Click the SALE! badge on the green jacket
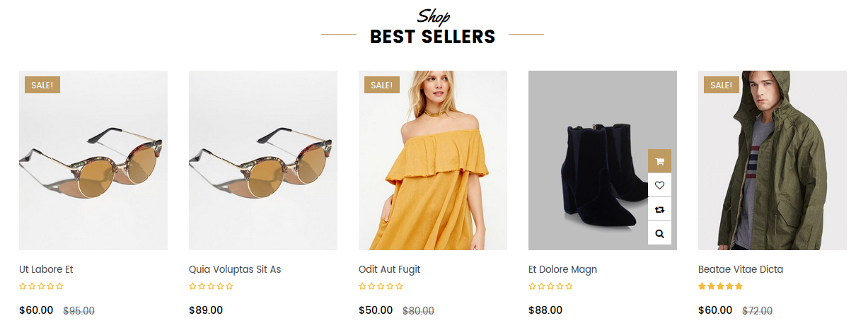 tap(722, 85)
